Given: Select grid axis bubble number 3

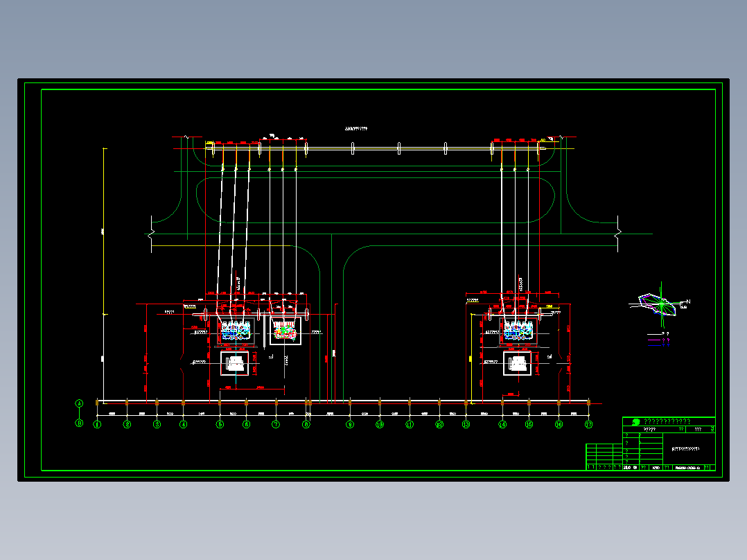Looking at the screenshot, I should [157, 424].
